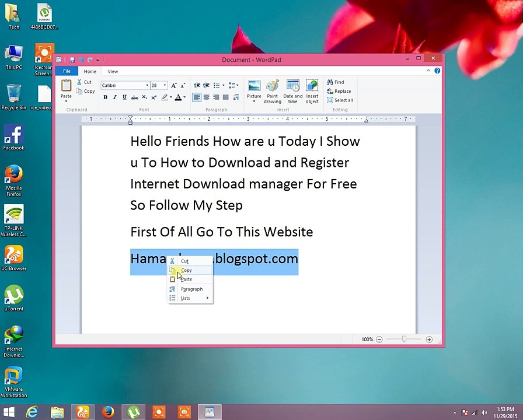Set font color with the A button
Image resolution: width=523 pixels, height=420 pixels.
click(x=179, y=97)
